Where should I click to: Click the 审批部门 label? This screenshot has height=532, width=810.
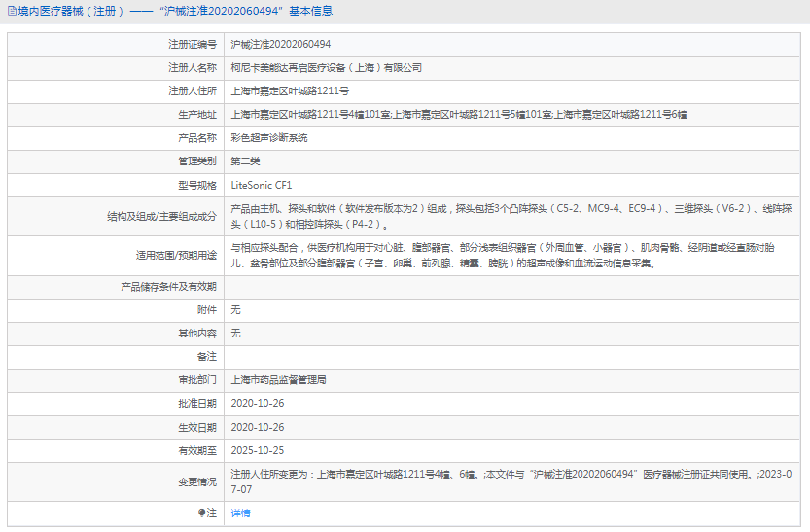(x=197, y=380)
